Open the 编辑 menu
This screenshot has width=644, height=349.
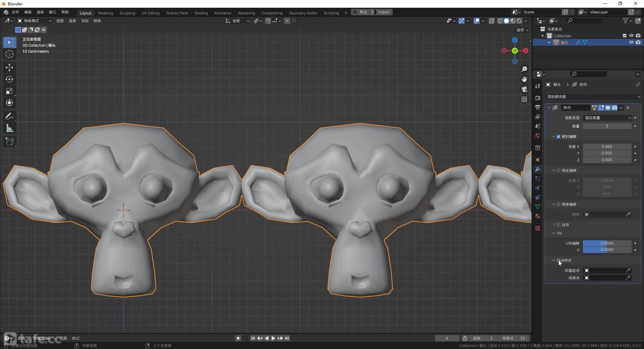click(x=28, y=12)
